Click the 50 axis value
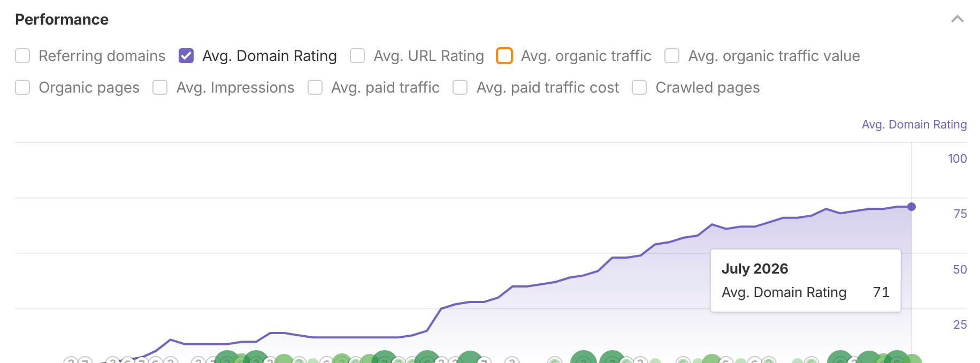 (960, 269)
